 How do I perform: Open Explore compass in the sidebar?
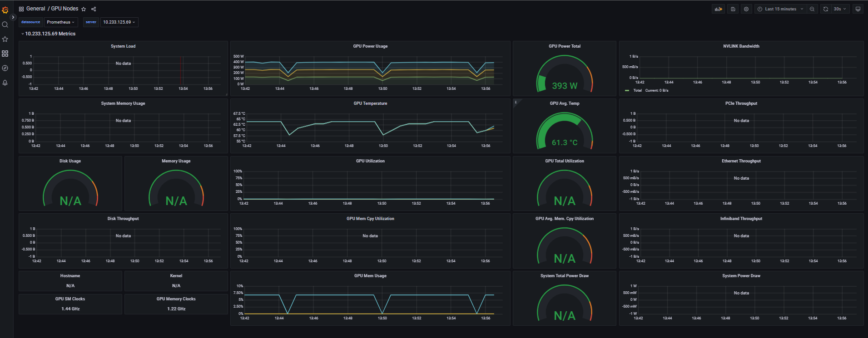tap(5, 68)
